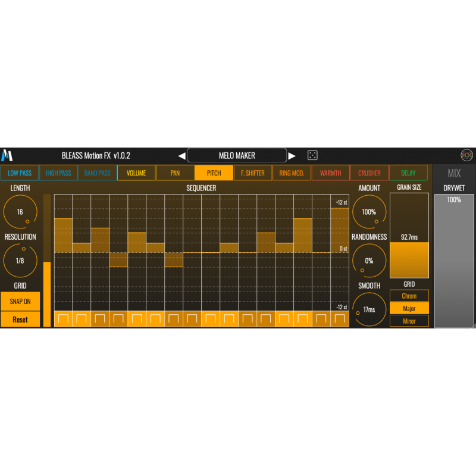The height and width of the screenshot is (476, 476).
Task: Select the MIX panel
Action: [455, 173]
